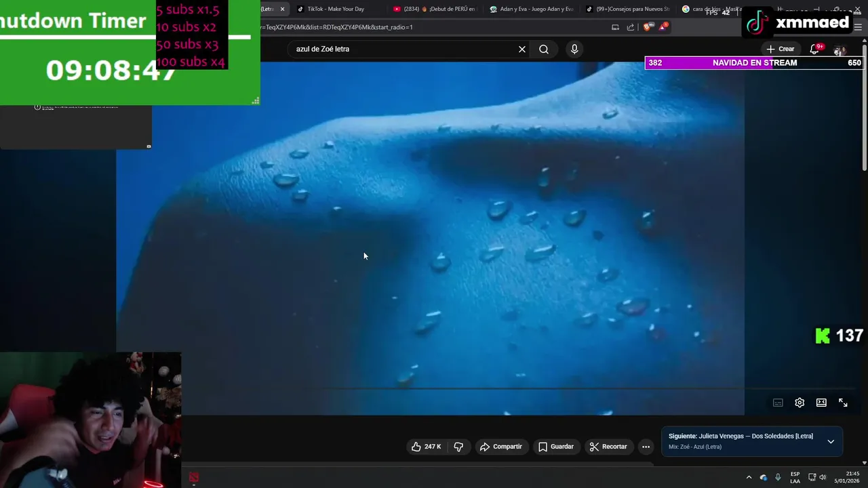Click the Siguiente: Julieta Venegas title
This screenshot has width=868, height=488.
(x=741, y=436)
